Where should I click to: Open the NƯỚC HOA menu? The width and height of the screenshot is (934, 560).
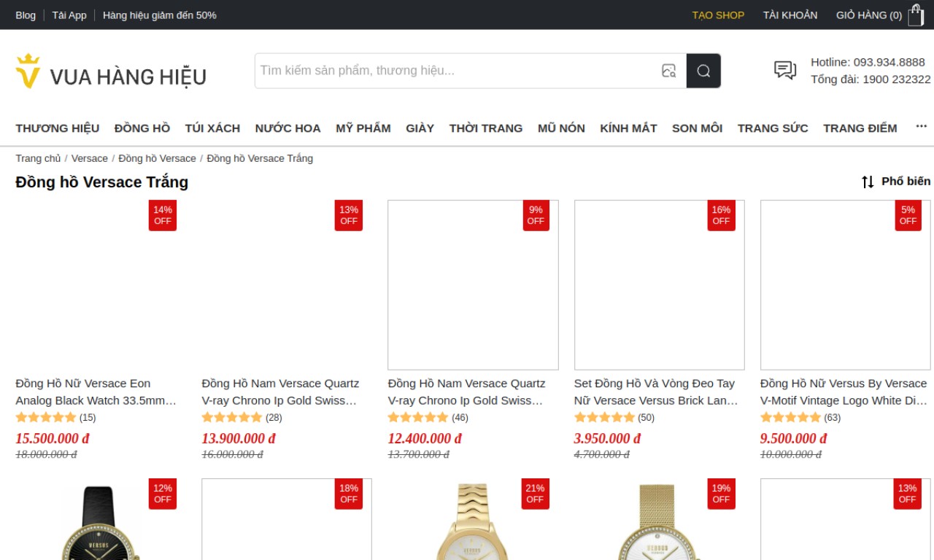pos(288,128)
